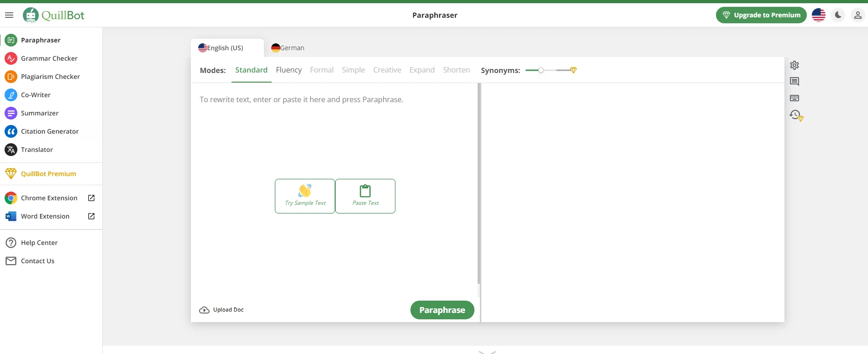Click the premium diamond on Synonyms slider
This screenshot has width=868, height=354.
pos(573,70)
